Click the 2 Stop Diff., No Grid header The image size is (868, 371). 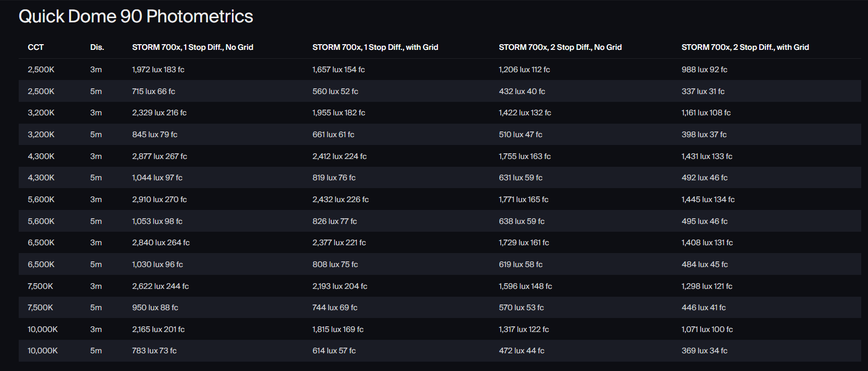point(560,47)
